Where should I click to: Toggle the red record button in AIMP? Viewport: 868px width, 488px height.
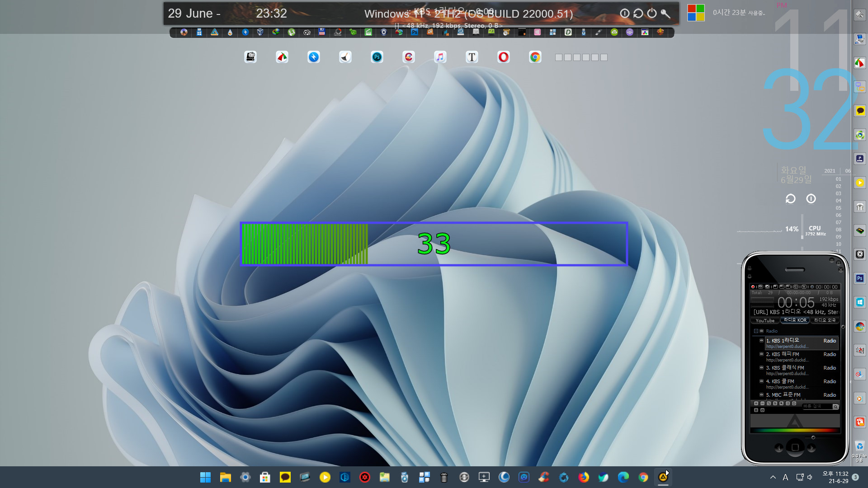(x=753, y=287)
